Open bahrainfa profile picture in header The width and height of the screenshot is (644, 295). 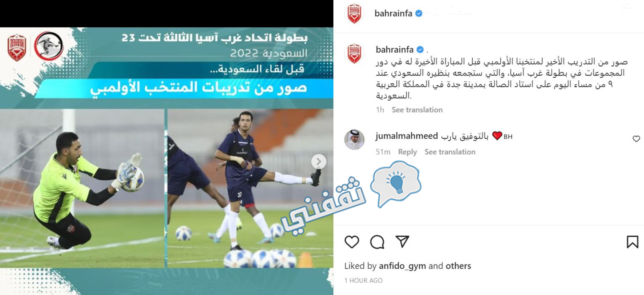click(x=354, y=14)
